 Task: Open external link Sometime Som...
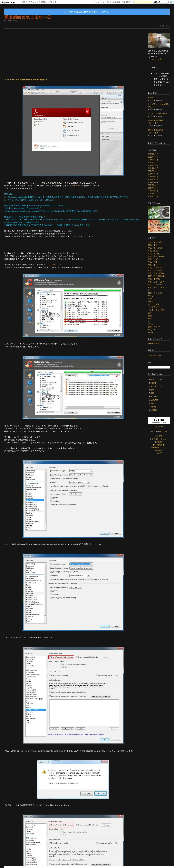coord(155,355)
